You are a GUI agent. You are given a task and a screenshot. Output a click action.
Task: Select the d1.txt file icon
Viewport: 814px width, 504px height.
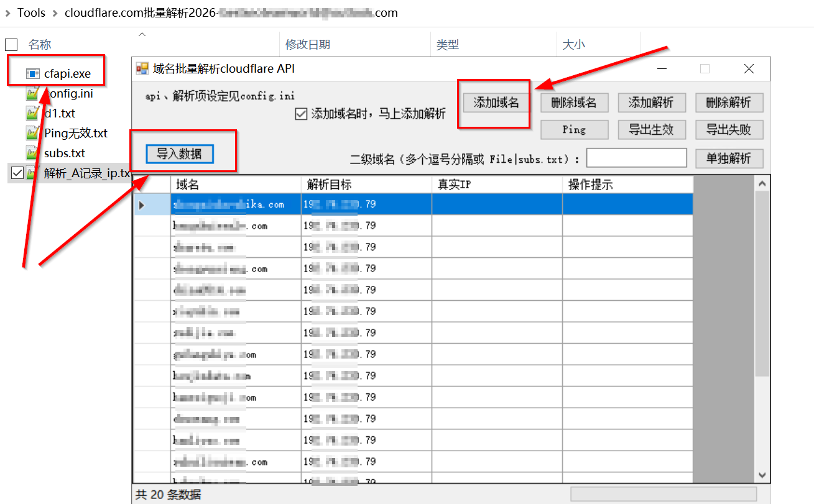pyautogui.click(x=33, y=113)
